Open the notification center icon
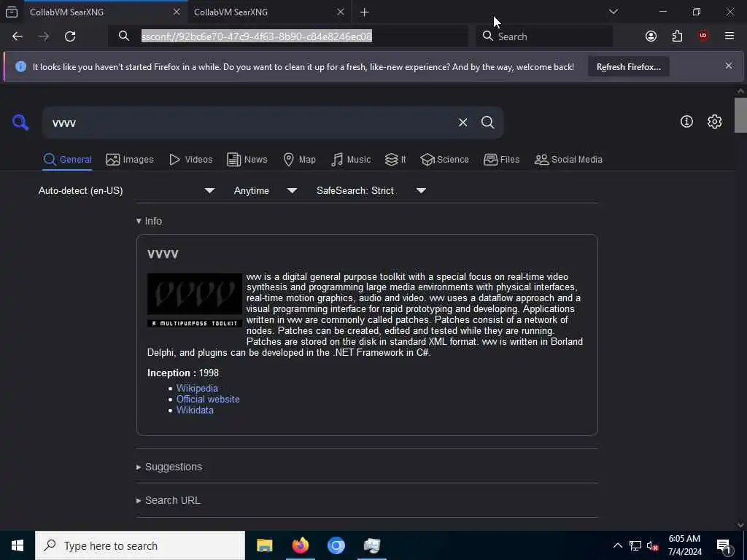Image resolution: width=747 pixels, height=560 pixels. tap(724, 546)
